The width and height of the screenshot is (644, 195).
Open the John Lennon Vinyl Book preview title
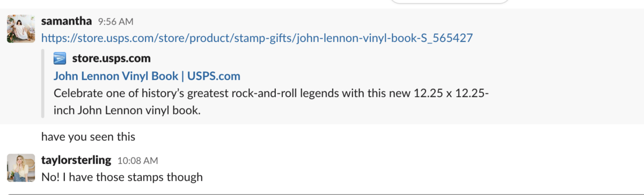click(x=147, y=76)
